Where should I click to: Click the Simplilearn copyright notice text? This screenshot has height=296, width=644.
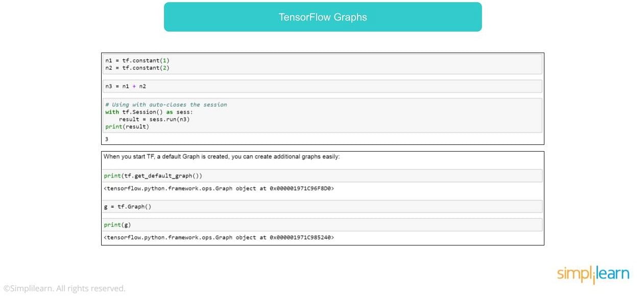coord(64,288)
